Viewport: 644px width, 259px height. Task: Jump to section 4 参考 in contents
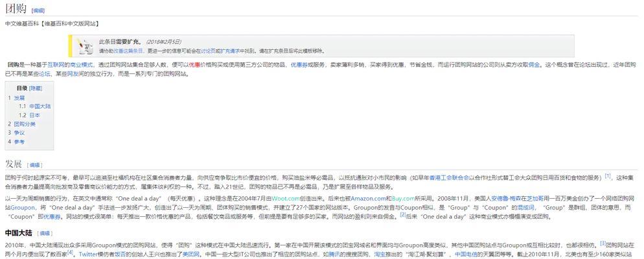point(17,142)
